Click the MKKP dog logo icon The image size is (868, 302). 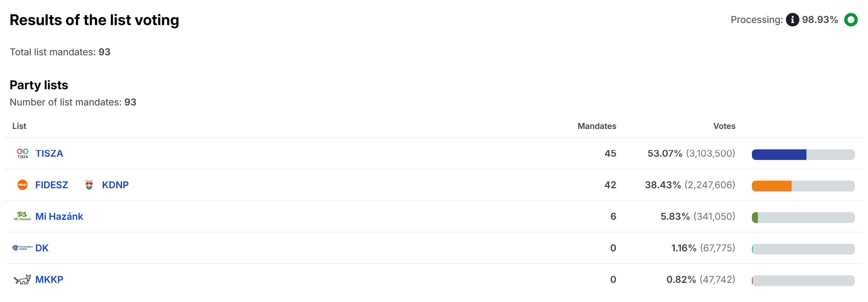point(22,279)
